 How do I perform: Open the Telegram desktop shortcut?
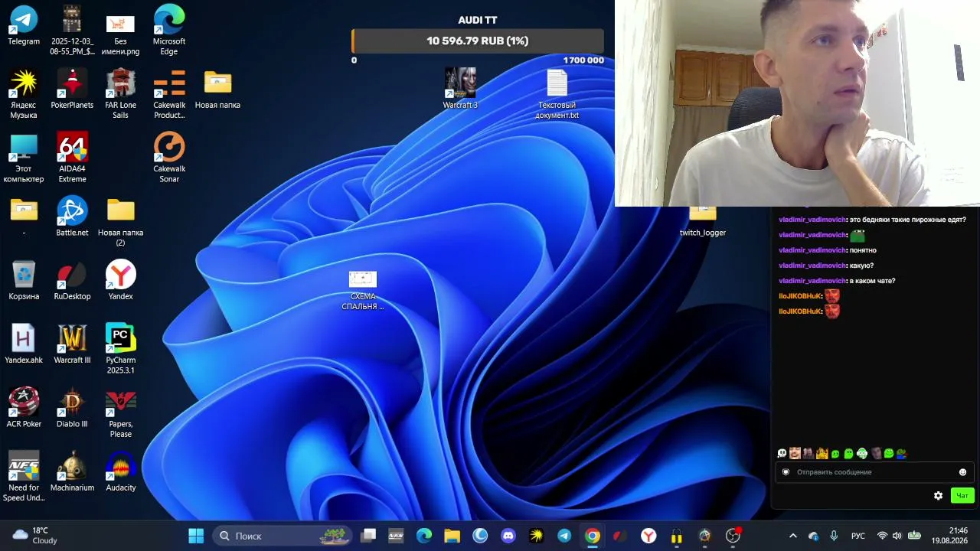click(24, 25)
